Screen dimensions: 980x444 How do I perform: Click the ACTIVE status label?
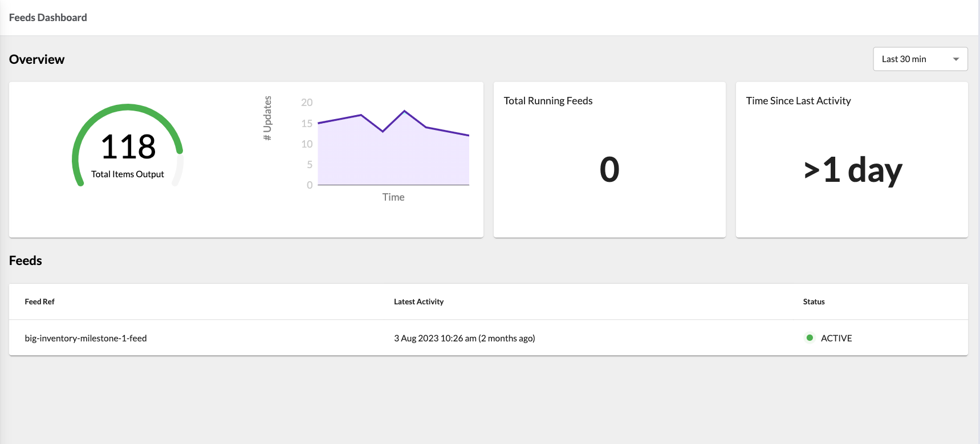836,338
